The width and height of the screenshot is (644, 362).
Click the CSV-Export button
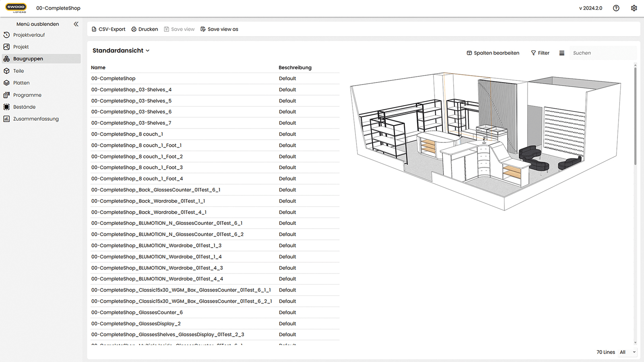(108, 29)
